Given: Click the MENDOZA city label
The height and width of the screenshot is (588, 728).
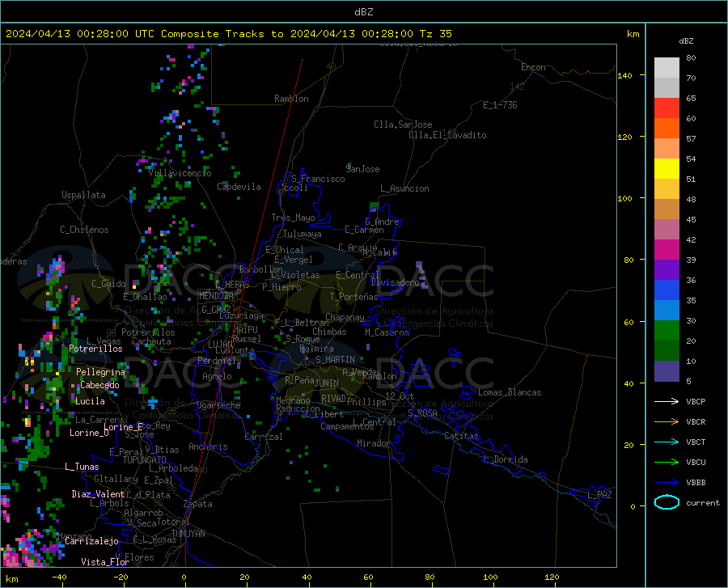Looking at the screenshot, I should [x=216, y=296].
